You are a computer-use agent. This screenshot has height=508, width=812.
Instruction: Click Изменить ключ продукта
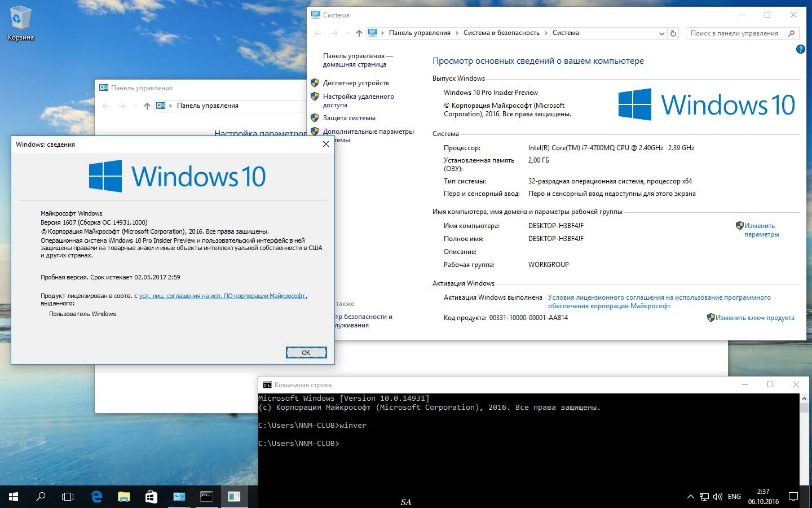point(754,318)
